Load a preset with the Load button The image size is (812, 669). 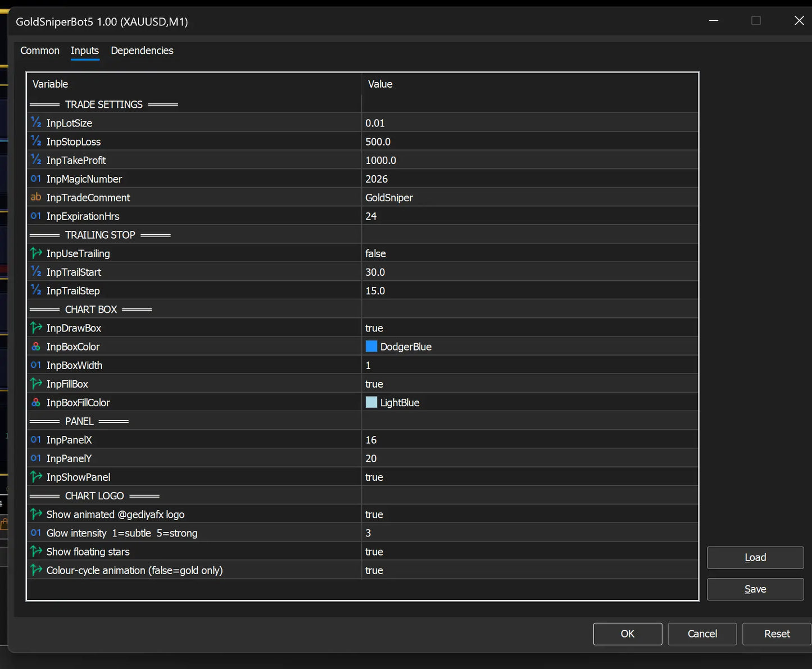tap(755, 557)
